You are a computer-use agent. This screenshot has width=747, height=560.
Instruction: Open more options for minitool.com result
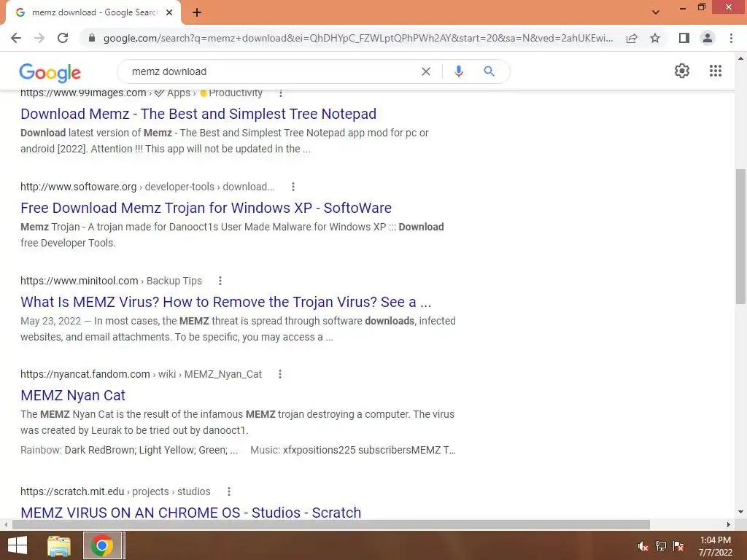(220, 281)
